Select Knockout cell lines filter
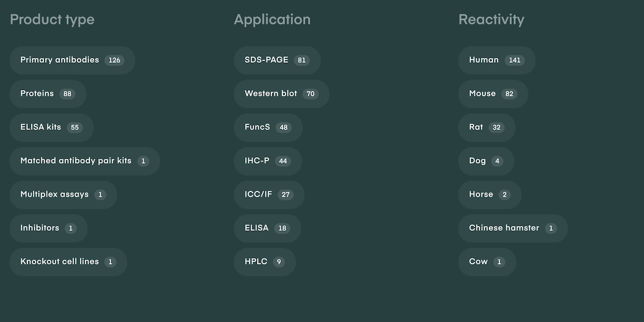644x322 pixels. point(68,262)
